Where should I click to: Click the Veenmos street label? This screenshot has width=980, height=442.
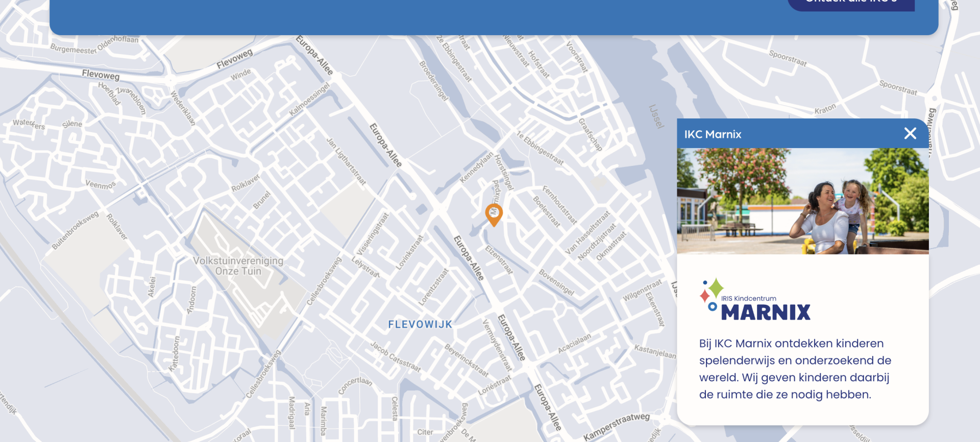[x=101, y=185]
